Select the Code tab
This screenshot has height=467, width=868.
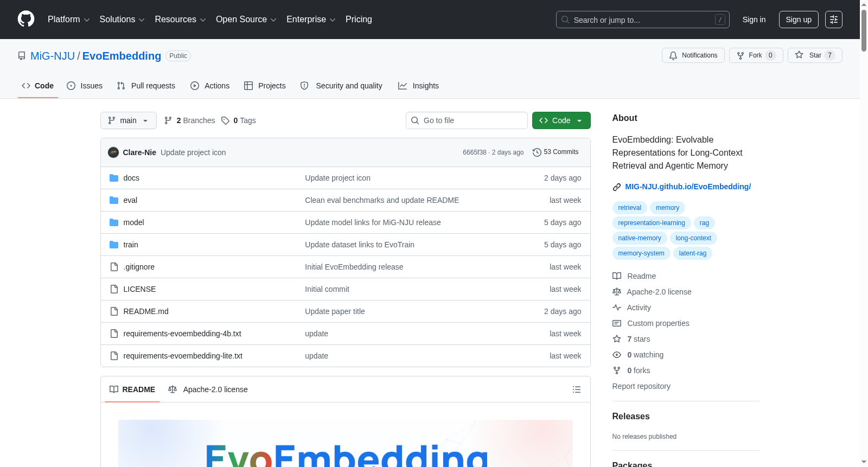pos(38,86)
